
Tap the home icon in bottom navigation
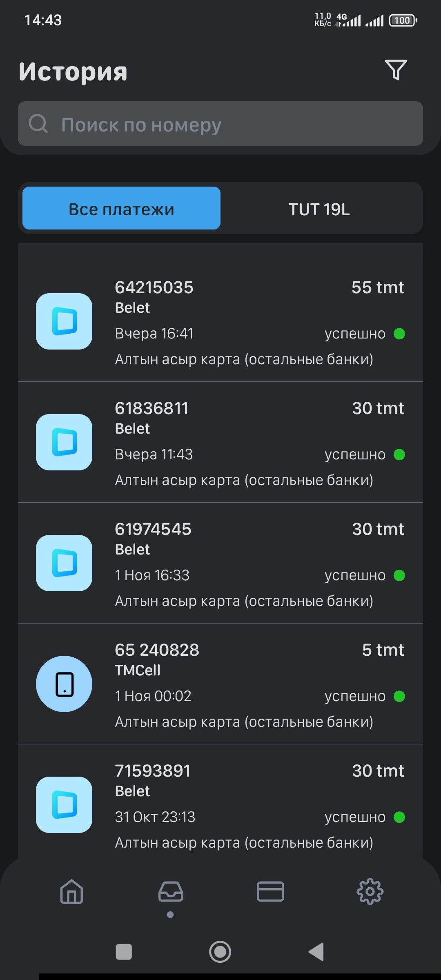pos(72,891)
